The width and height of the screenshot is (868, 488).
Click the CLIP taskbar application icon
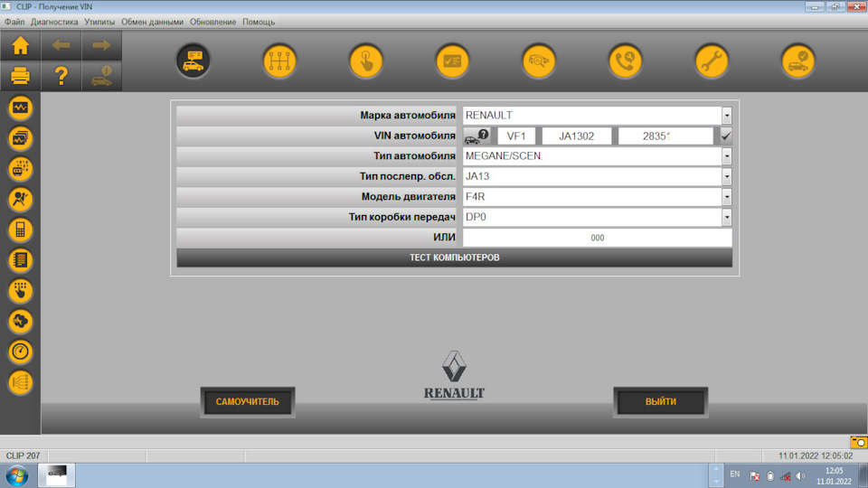(56, 475)
